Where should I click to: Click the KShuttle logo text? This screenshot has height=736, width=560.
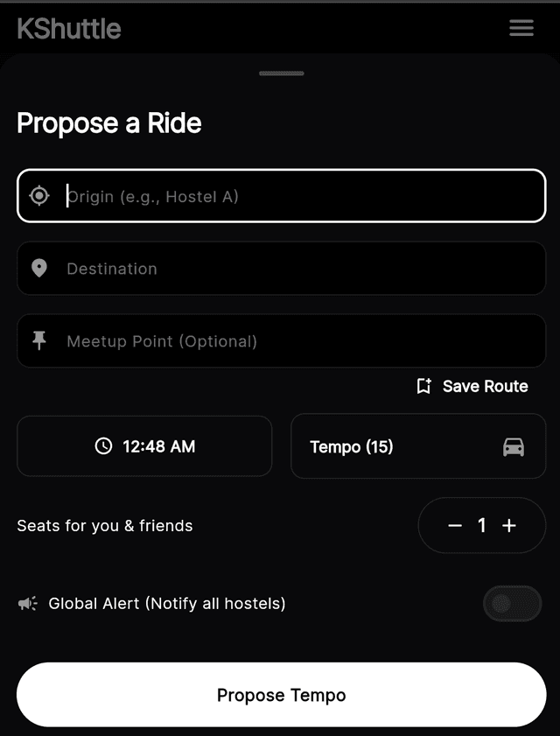coord(67,27)
